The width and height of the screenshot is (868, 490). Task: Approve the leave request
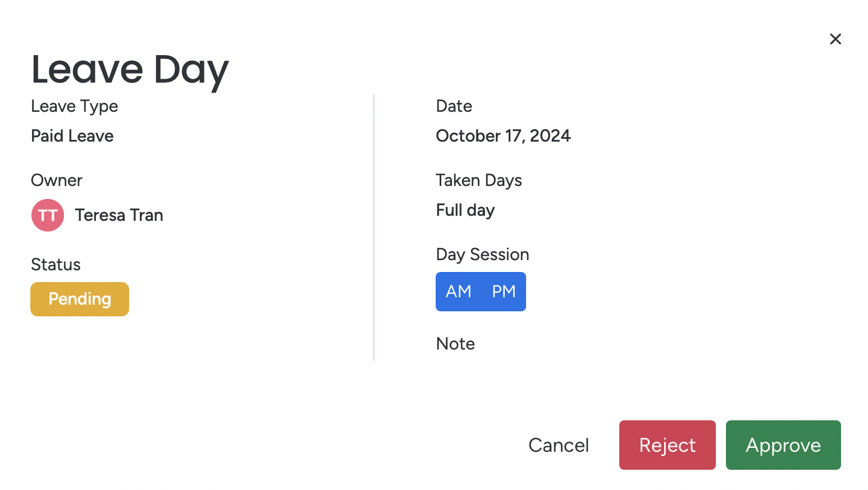coord(783,445)
